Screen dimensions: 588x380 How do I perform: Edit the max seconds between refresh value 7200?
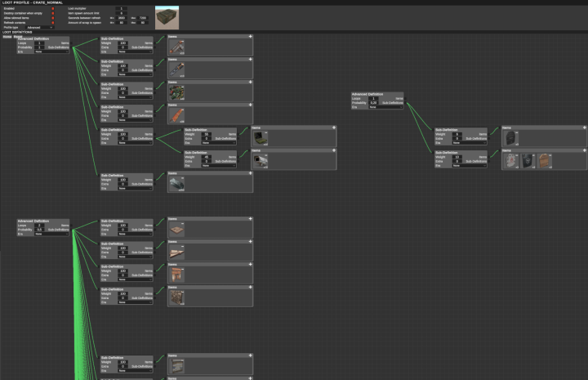pyautogui.click(x=142, y=18)
